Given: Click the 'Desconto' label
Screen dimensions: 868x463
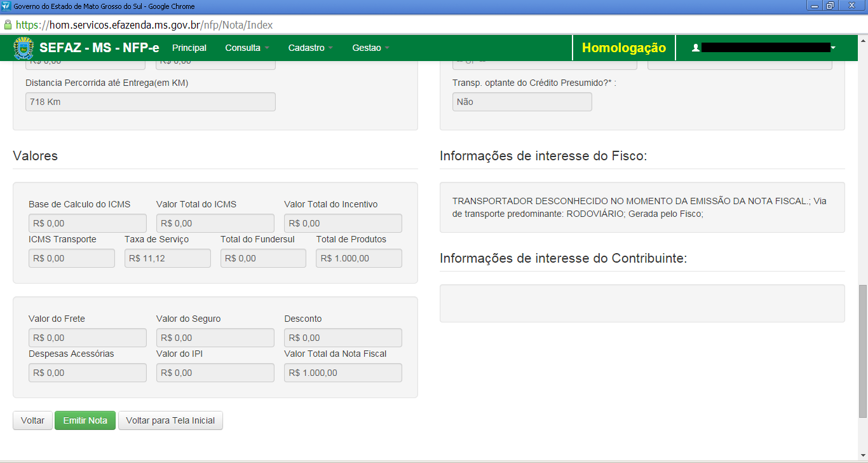Looking at the screenshot, I should (x=303, y=319).
